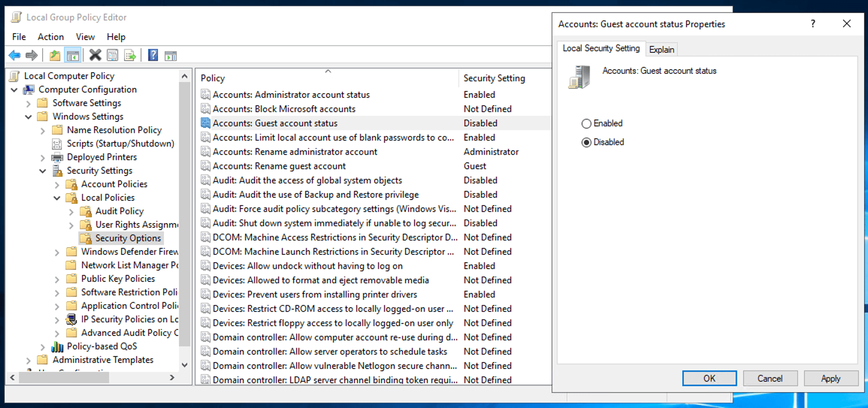
Task: Click the OK button
Action: [709, 378]
